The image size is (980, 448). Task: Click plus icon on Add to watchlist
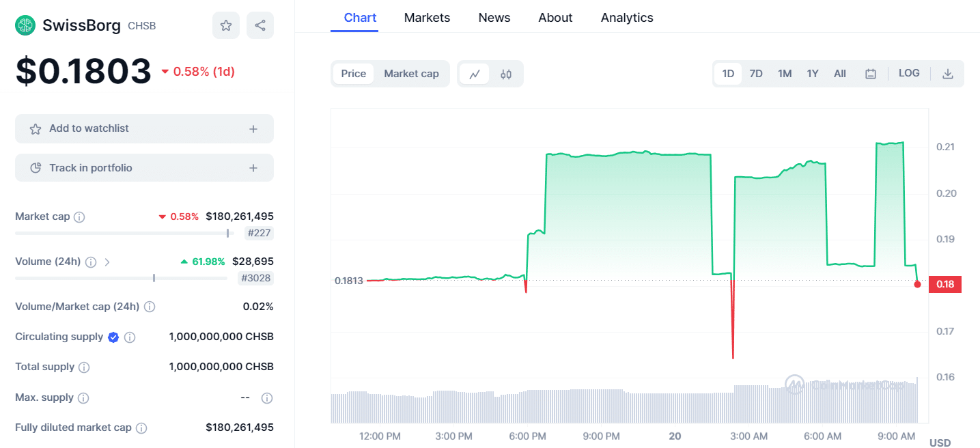point(253,128)
